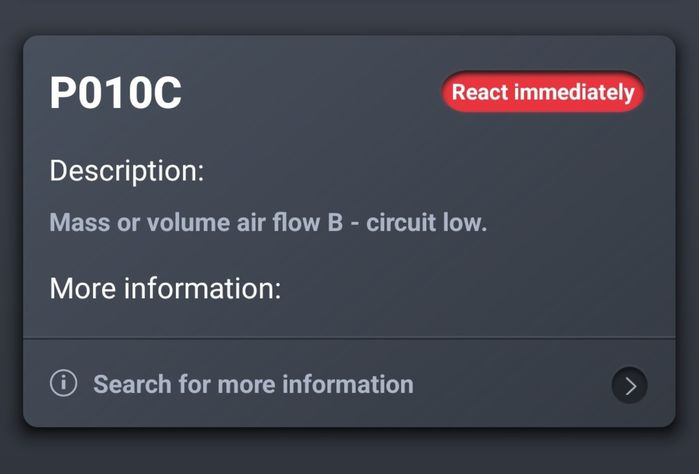This screenshot has height=474, width=699.
Task: Click the divider line above search row
Action: click(x=349, y=338)
